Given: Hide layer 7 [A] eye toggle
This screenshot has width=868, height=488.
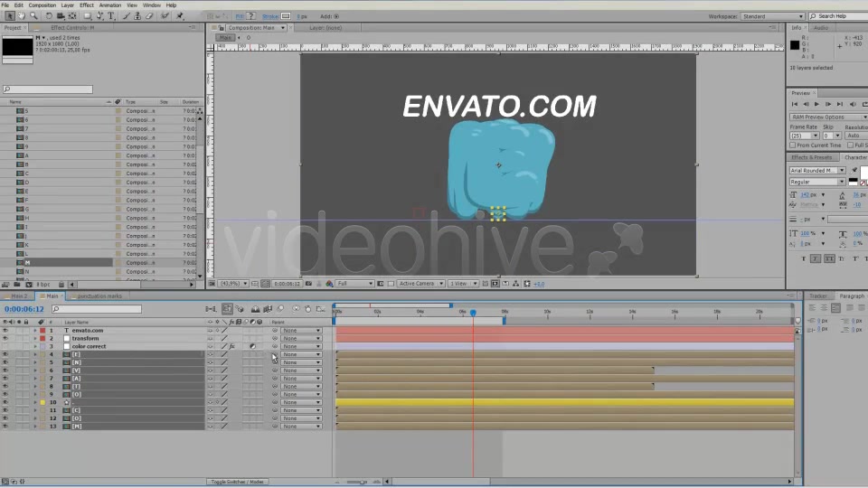Looking at the screenshot, I should click(x=5, y=379).
